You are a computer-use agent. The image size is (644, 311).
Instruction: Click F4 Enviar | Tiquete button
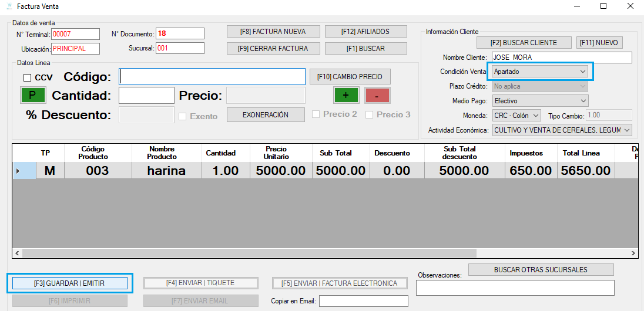click(x=201, y=283)
